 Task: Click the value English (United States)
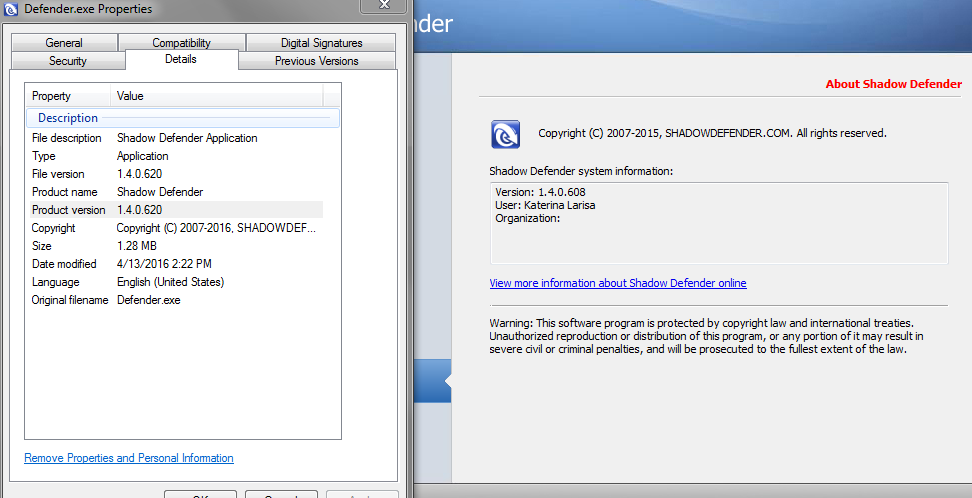pos(170,282)
